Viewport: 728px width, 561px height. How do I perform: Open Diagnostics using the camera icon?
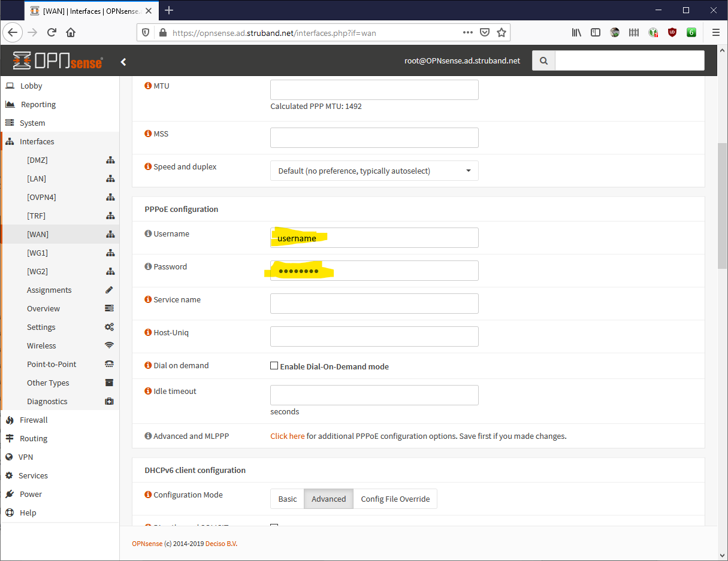click(x=109, y=401)
